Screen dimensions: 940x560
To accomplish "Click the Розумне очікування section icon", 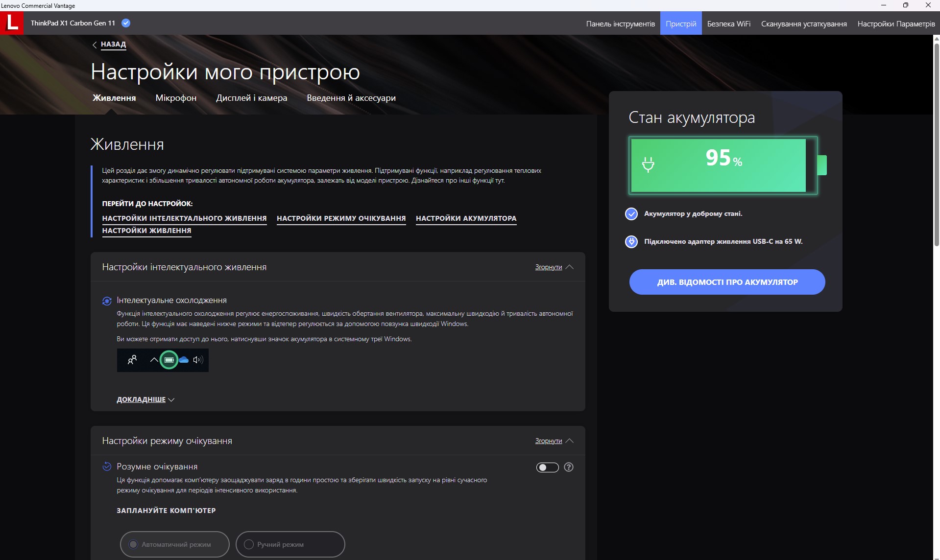I will coord(107,467).
